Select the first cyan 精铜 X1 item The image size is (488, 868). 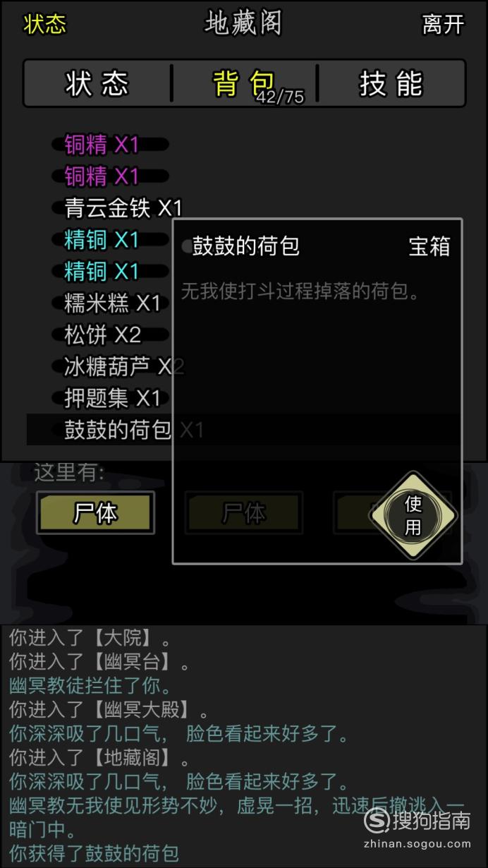102,239
